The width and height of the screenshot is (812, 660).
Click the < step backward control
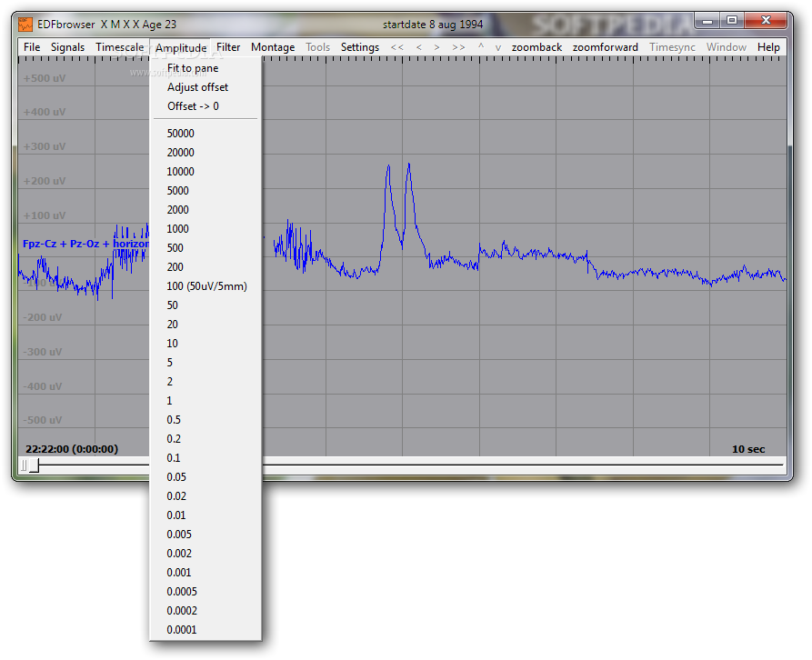[x=418, y=47]
